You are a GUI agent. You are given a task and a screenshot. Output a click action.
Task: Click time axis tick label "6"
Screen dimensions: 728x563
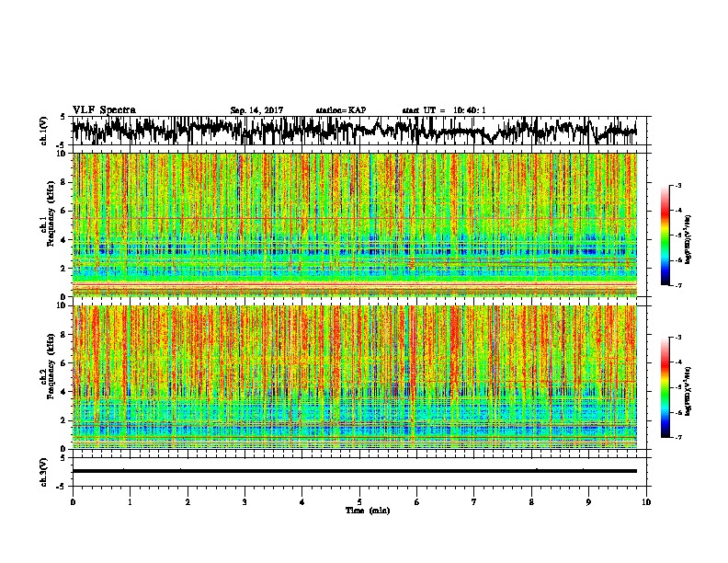click(417, 502)
